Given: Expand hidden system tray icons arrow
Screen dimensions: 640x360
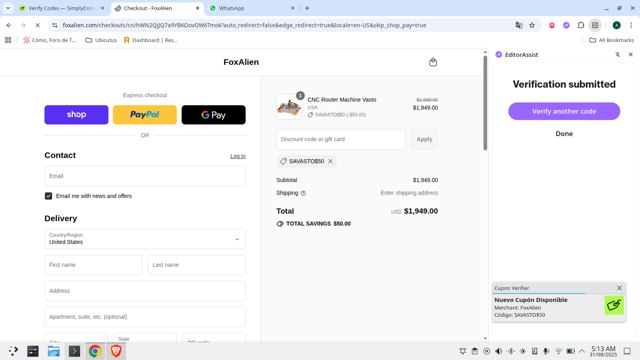Looking at the screenshot, I should click(582, 351).
